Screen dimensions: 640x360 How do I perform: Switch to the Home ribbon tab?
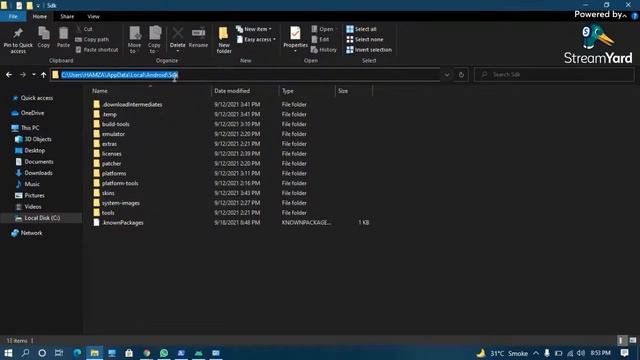tap(40, 16)
